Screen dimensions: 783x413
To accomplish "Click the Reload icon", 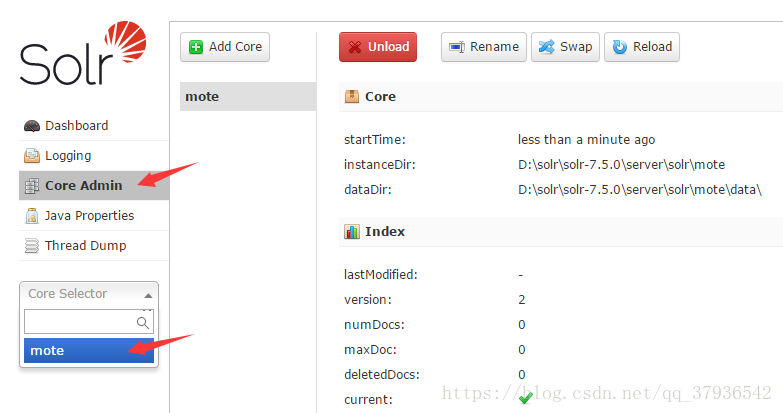I will point(620,47).
